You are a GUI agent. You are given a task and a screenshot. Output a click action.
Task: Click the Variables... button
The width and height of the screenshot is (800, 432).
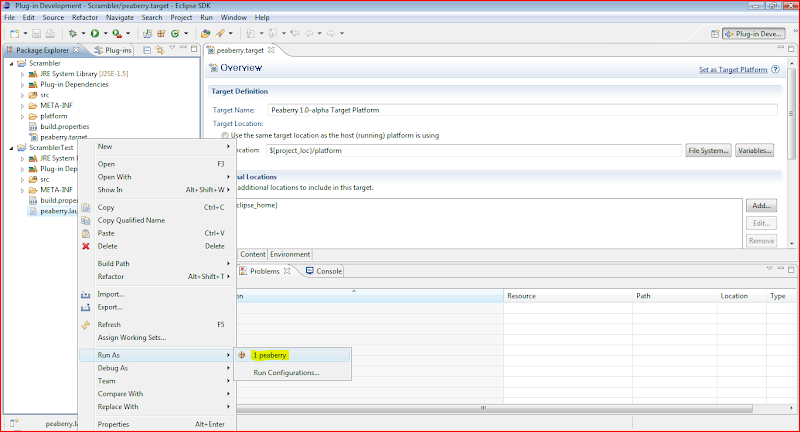pyautogui.click(x=755, y=150)
